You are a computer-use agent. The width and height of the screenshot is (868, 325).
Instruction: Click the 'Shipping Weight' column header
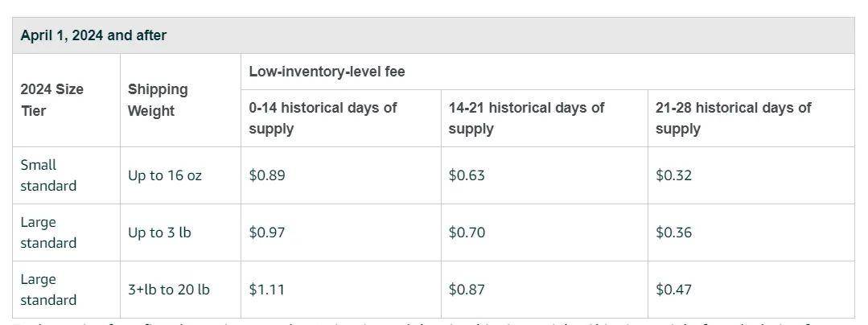pyautogui.click(x=158, y=101)
